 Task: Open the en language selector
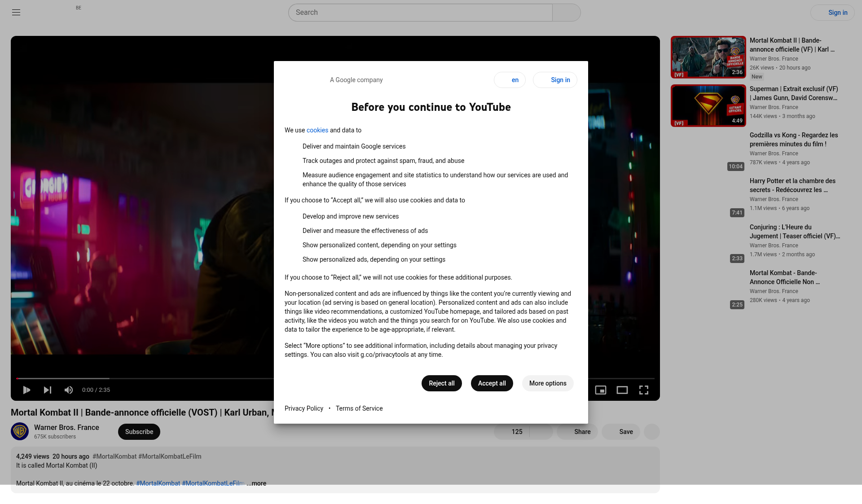[x=510, y=80]
